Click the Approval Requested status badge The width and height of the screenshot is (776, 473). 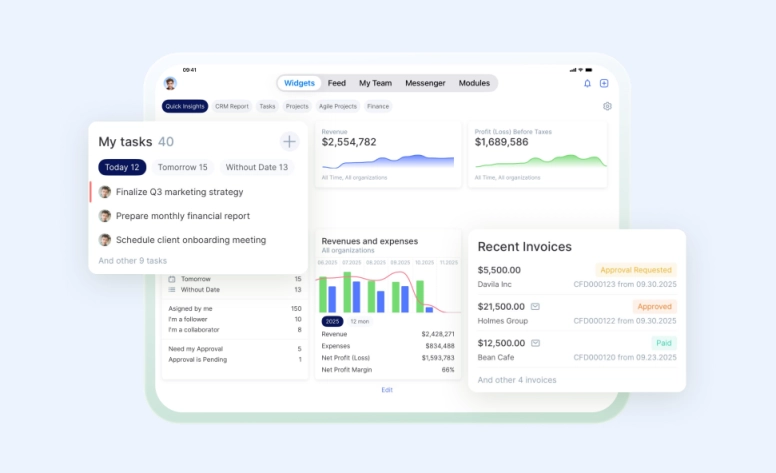tap(636, 270)
